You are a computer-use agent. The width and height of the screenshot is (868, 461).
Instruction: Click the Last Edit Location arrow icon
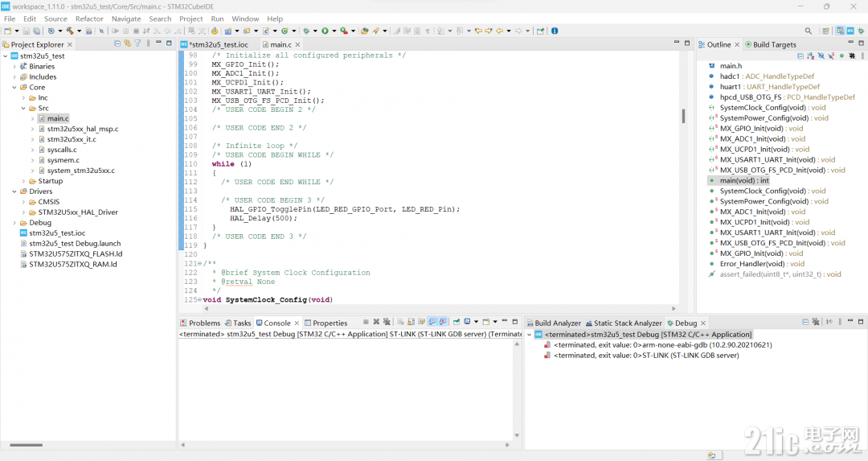pos(478,31)
